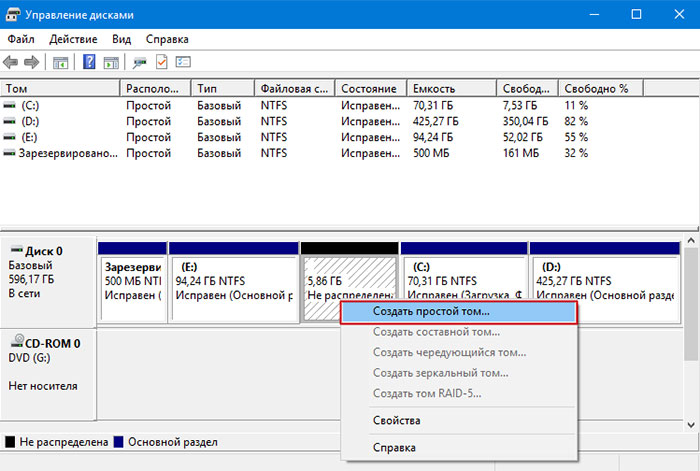Click the Disk Management title bar icon
The image size is (700, 471).
tap(12, 15)
